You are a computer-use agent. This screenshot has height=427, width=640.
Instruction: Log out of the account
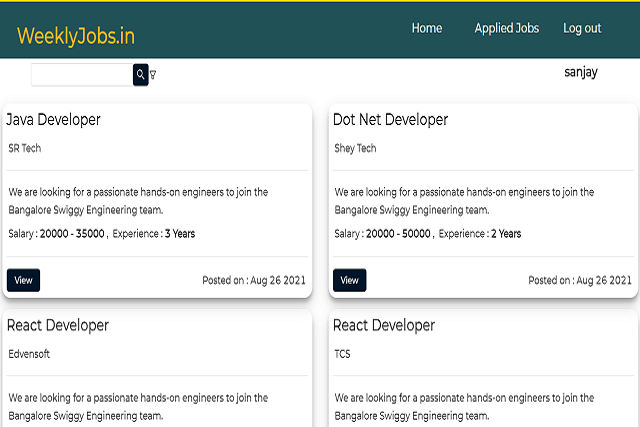click(582, 28)
